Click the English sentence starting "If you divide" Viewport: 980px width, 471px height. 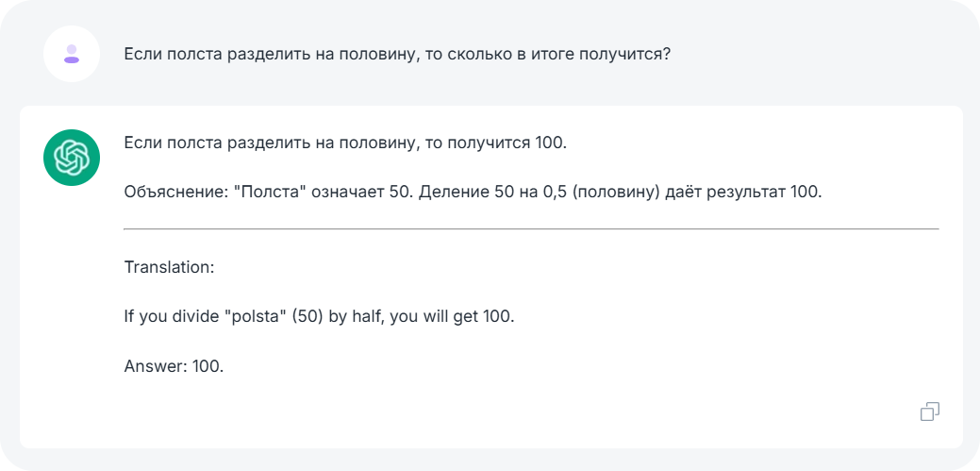319,316
